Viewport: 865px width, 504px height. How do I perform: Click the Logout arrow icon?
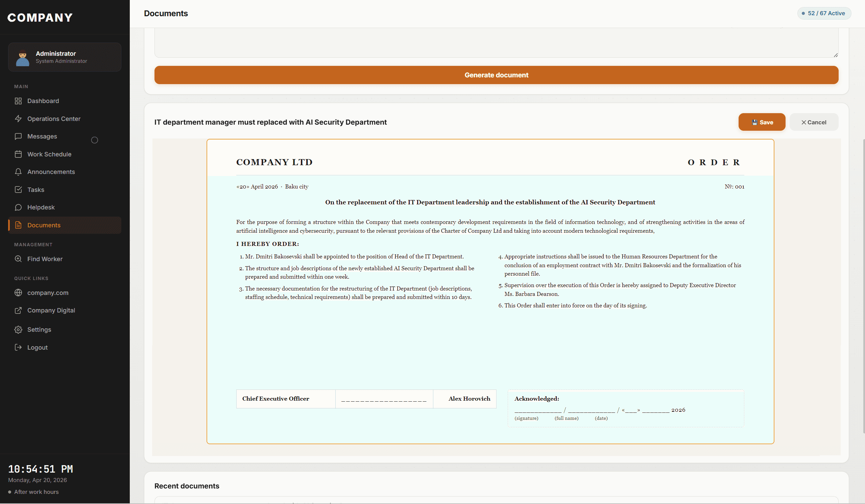point(19,347)
